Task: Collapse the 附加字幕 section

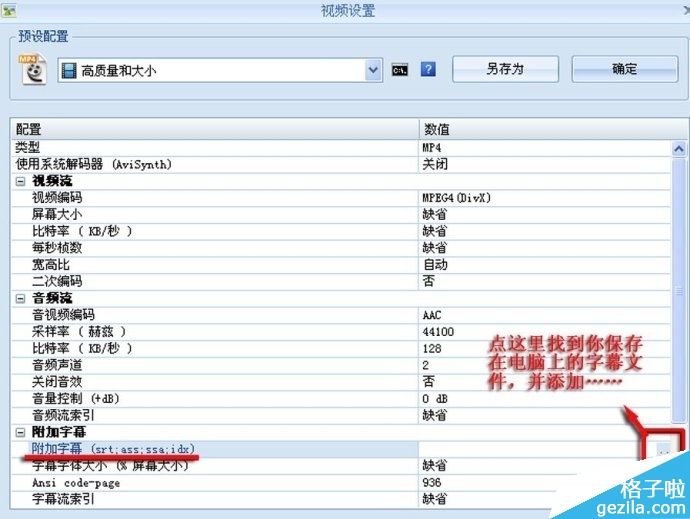Action: tap(20, 432)
